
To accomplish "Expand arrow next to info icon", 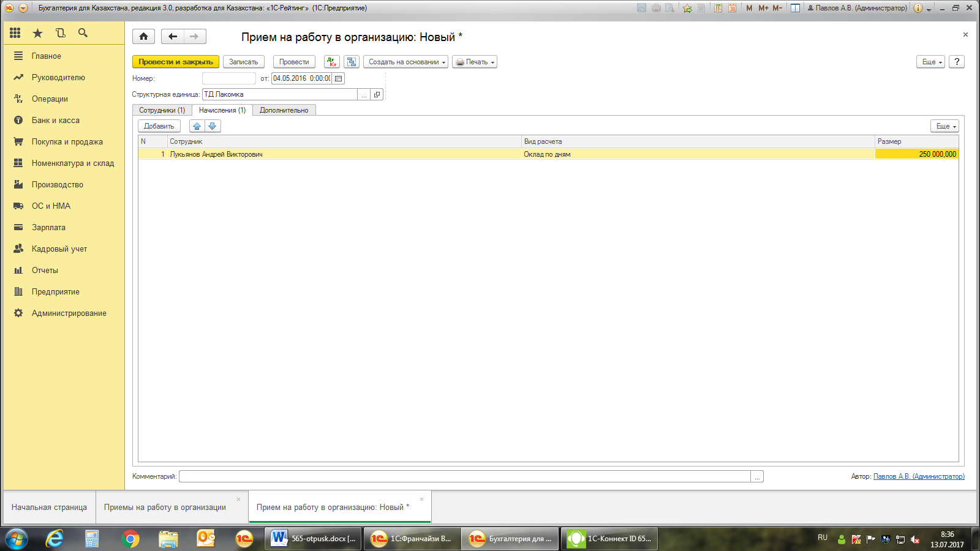I will click(929, 9).
